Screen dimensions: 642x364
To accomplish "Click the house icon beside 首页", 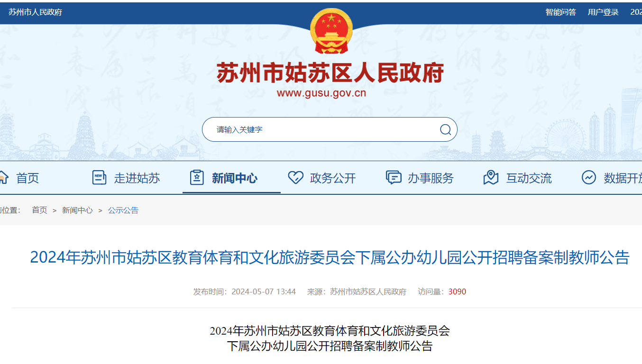I will point(3,178).
